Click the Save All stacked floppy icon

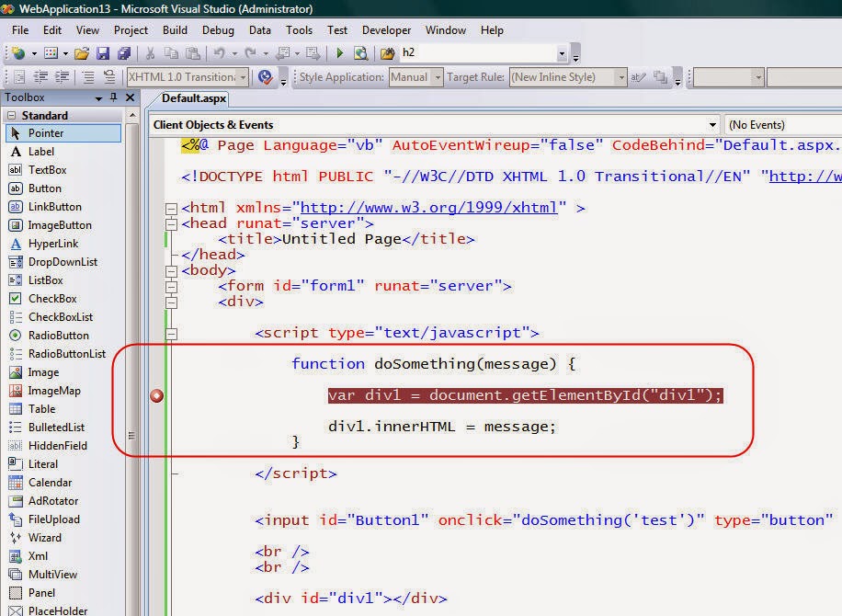124,53
